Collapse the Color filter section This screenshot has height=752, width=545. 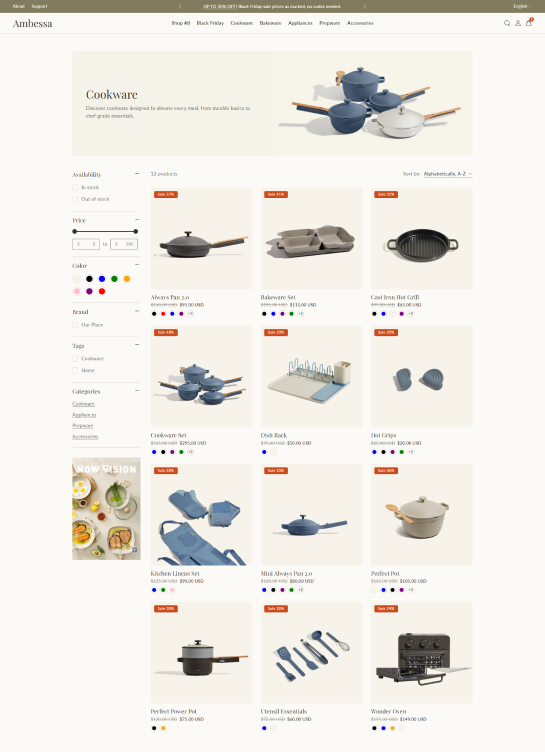click(137, 265)
